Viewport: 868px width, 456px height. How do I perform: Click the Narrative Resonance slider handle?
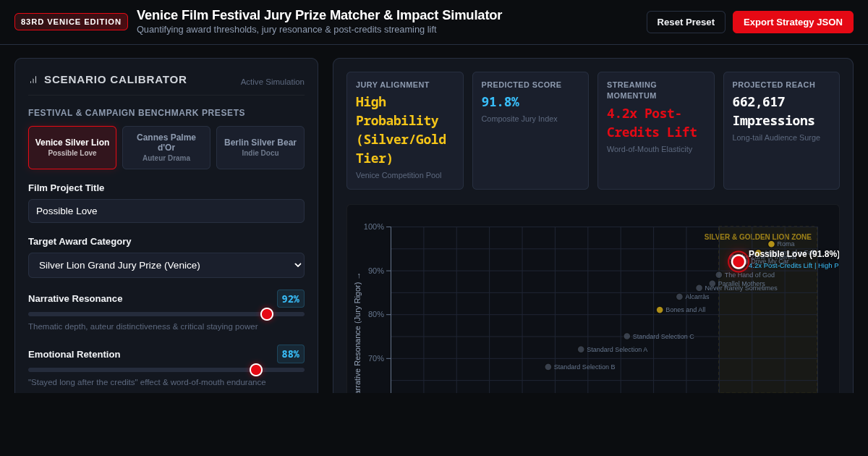tap(267, 314)
